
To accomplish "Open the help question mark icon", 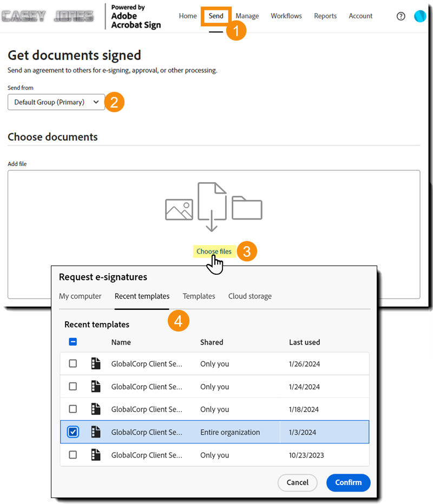I will (401, 16).
